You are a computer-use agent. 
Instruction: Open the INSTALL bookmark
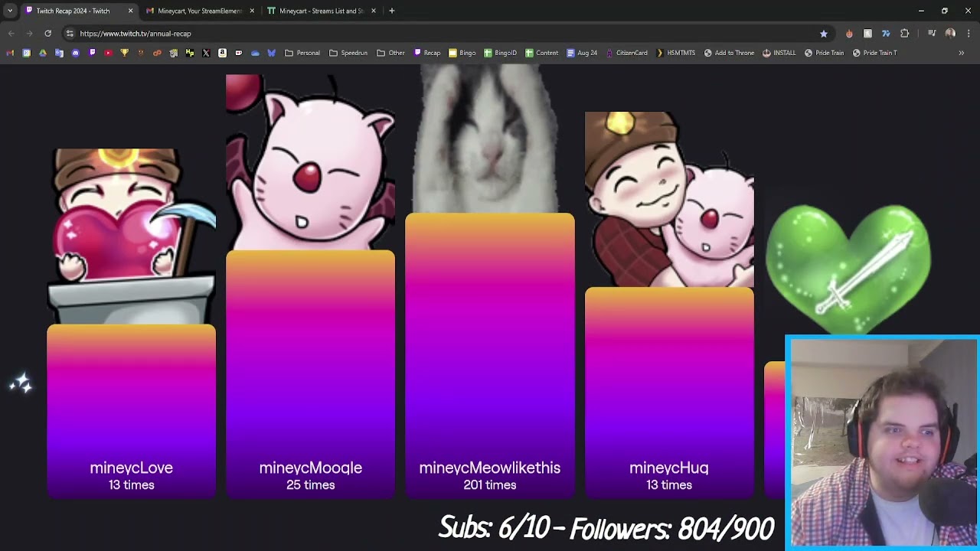coord(779,53)
